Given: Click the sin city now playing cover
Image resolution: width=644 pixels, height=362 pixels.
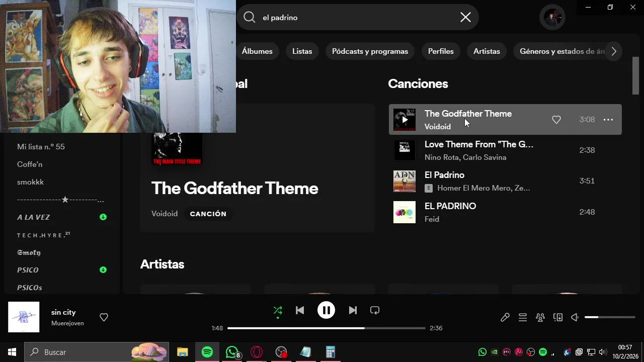Looking at the screenshot, I should point(24,317).
